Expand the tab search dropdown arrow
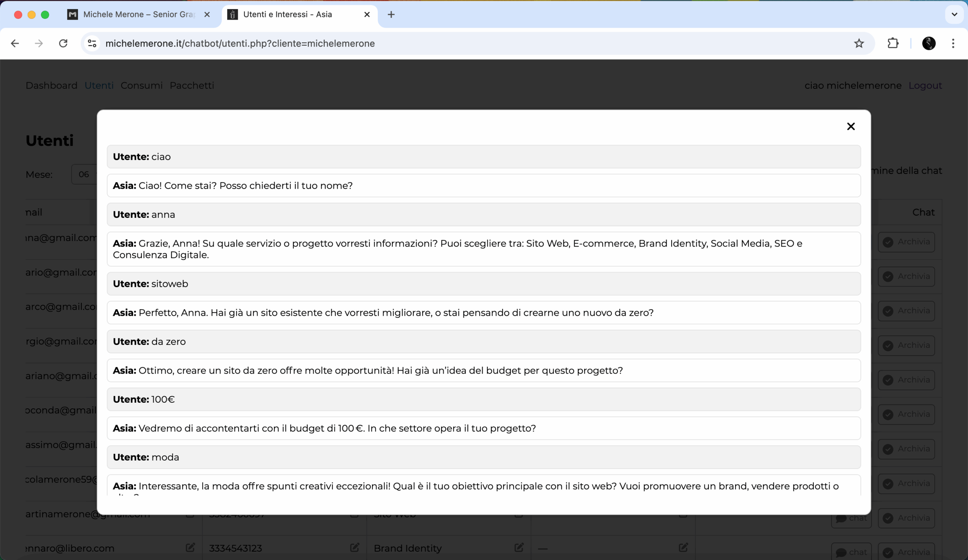Image resolution: width=968 pixels, height=560 pixels. coord(954,15)
